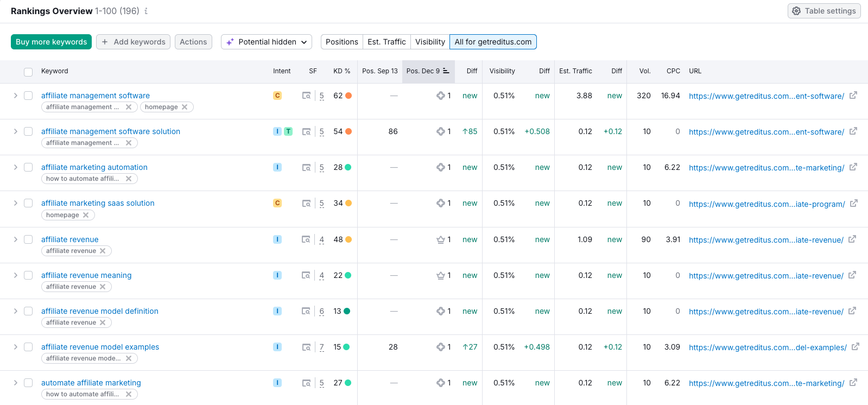Click the Add keywords button

(x=133, y=42)
